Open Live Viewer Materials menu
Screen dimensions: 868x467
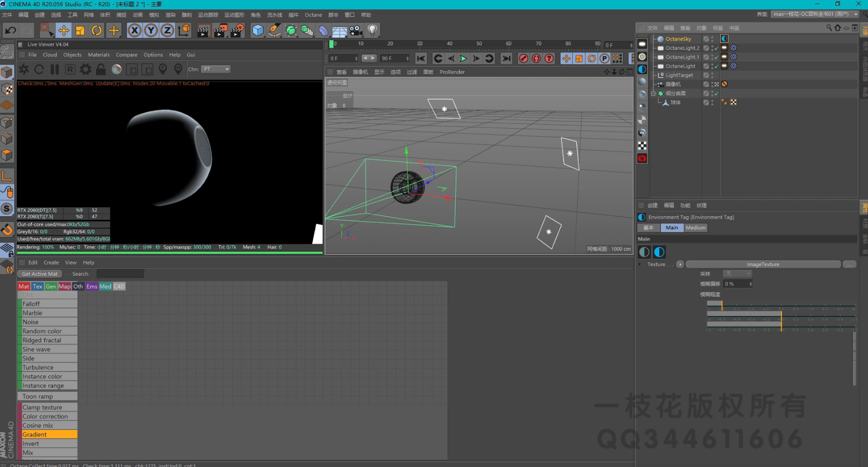click(99, 55)
